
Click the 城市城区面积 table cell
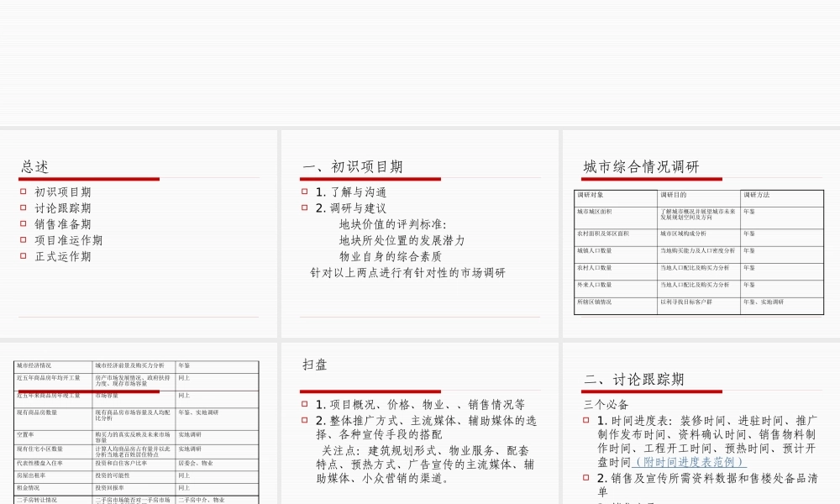[616, 218]
